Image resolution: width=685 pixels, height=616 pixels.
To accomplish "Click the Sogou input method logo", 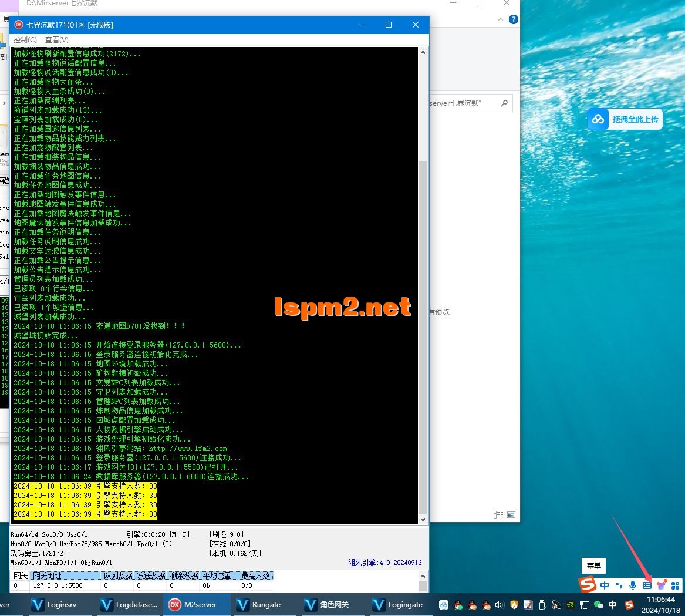I will (x=588, y=585).
